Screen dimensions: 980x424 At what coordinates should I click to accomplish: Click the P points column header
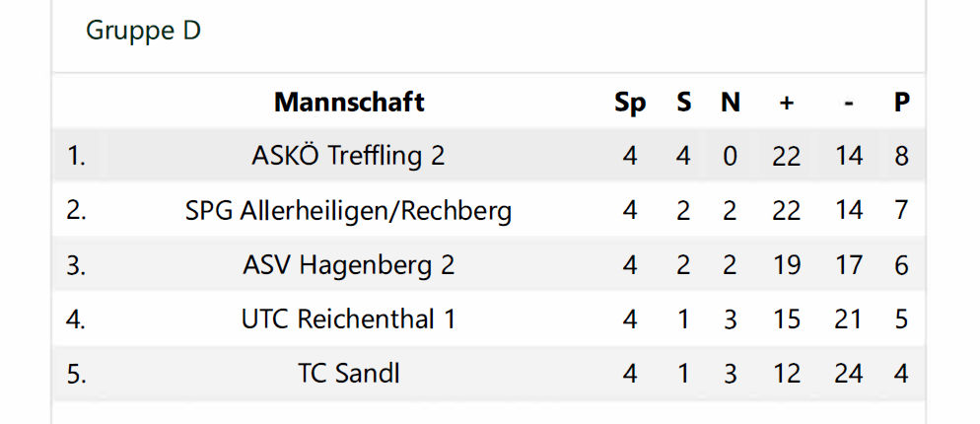(901, 102)
